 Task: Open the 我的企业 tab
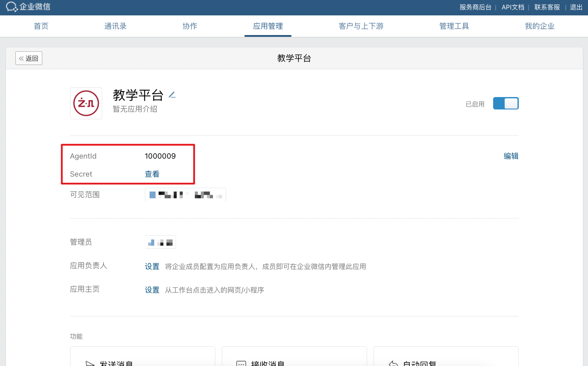coord(540,26)
